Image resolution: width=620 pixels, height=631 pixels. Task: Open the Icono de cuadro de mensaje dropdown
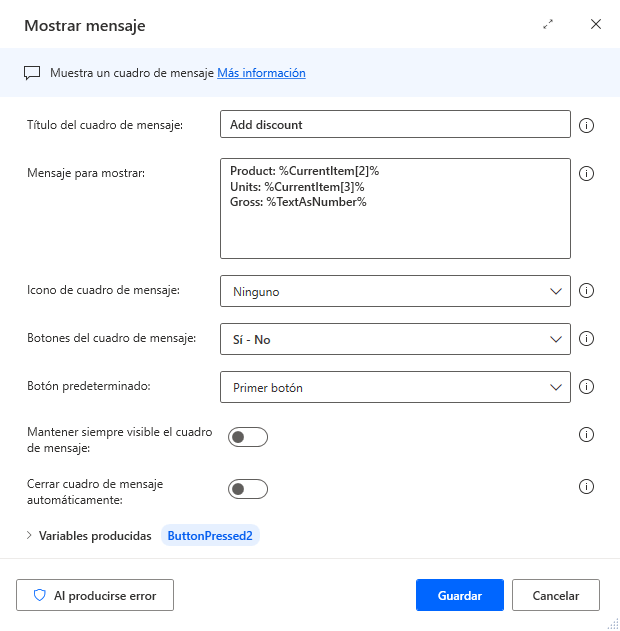[x=395, y=292]
